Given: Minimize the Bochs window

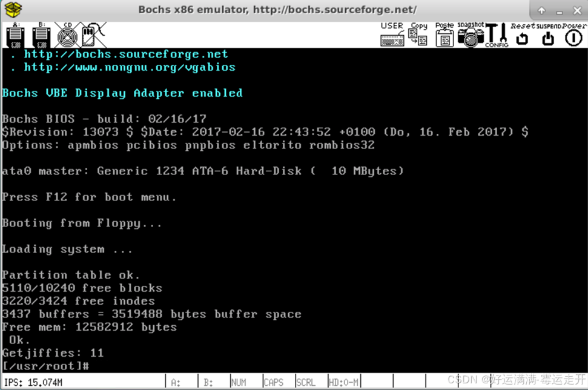Looking at the screenshot, I should coord(560,12).
